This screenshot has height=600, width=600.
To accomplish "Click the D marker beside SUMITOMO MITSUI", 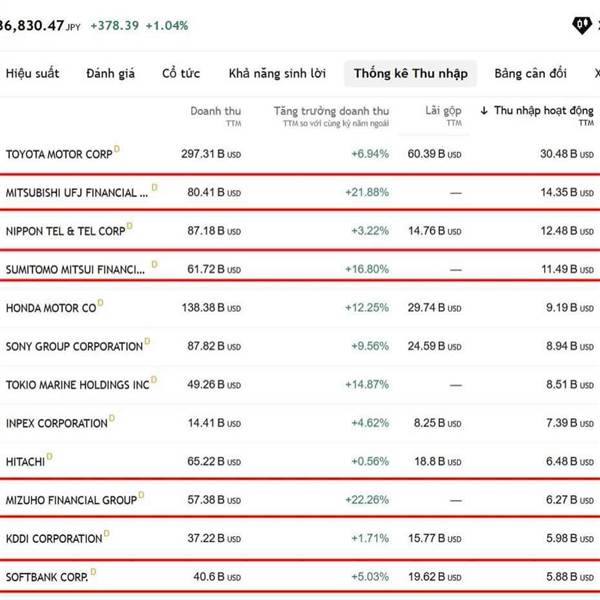I will tap(155, 264).
